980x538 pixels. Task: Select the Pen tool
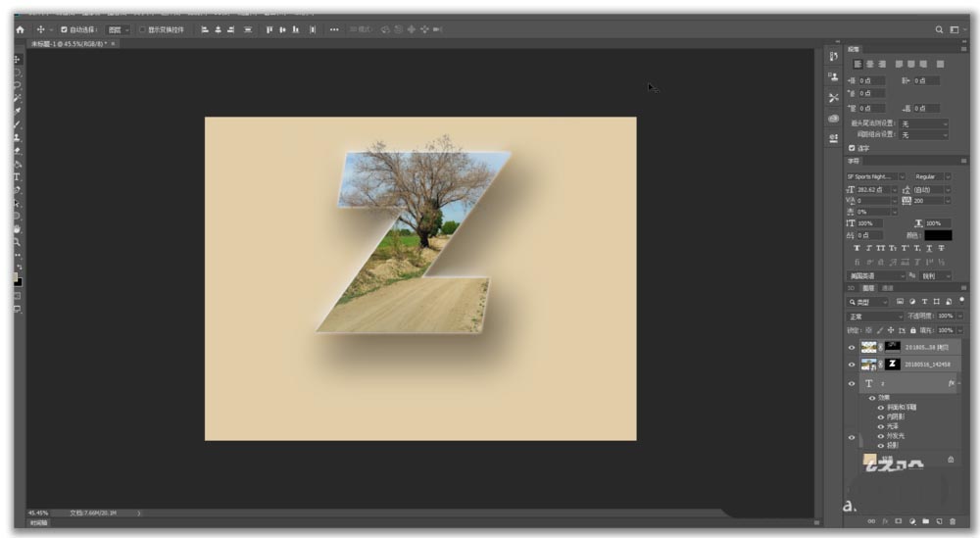pos(18,190)
